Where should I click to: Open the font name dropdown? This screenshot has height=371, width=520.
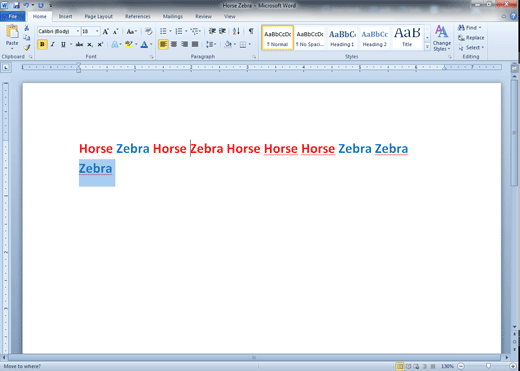(x=78, y=31)
